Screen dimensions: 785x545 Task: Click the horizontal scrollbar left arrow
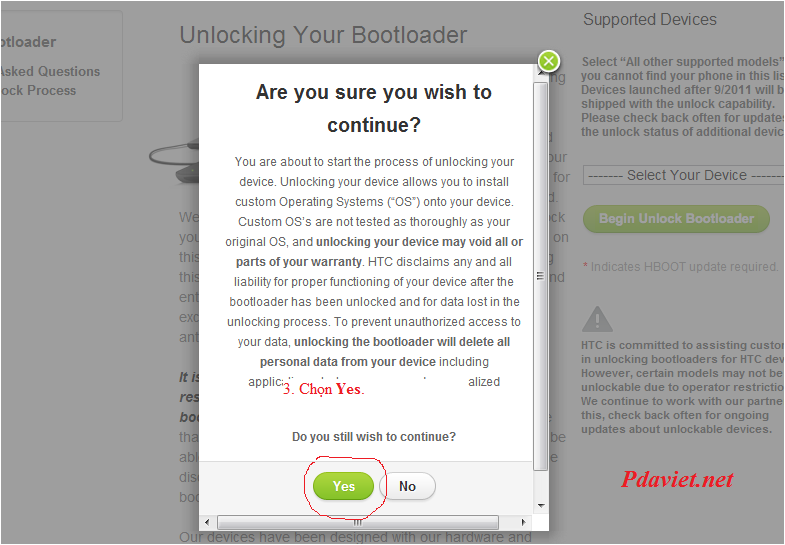pyautogui.click(x=207, y=522)
